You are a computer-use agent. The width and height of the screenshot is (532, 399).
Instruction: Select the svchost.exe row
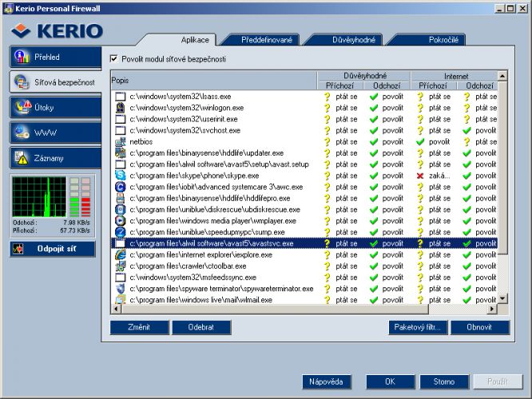click(304, 131)
